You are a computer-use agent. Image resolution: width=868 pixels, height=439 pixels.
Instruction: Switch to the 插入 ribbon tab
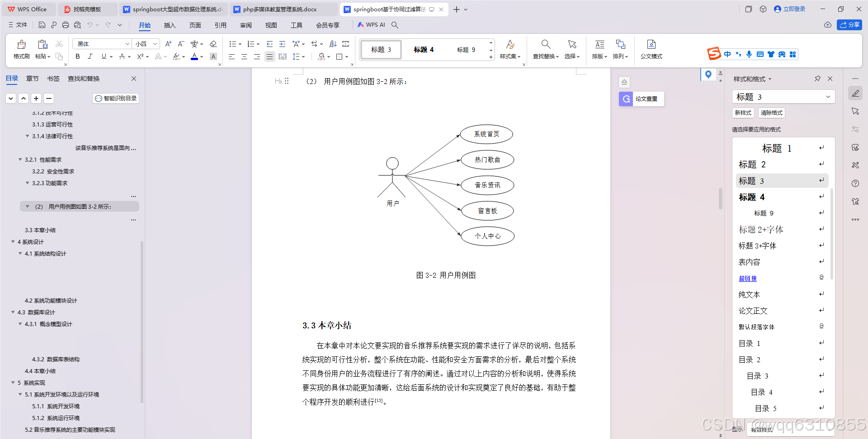tap(170, 25)
